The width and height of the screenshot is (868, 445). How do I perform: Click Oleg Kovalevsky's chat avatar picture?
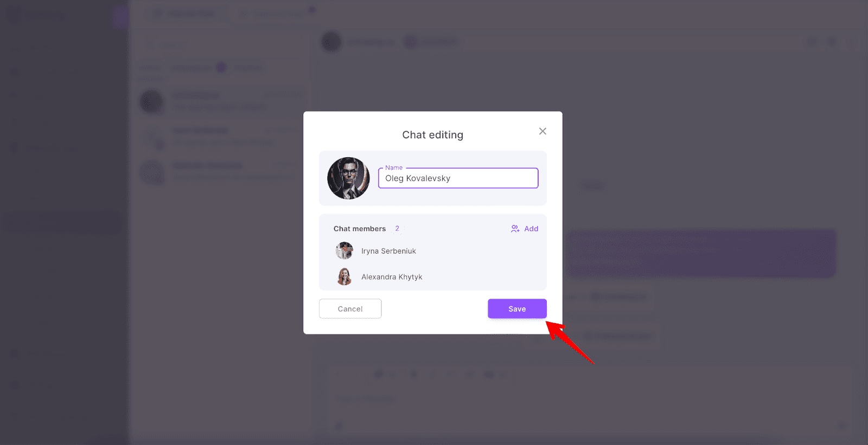tap(348, 178)
